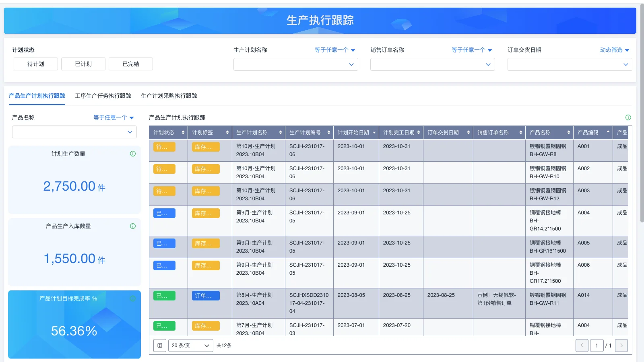Click cell 镀锡铜覆钢圆钢 BH-GW-R8
Image resolution: width=644 pixels, height=362 pixels.
[549, 150]
